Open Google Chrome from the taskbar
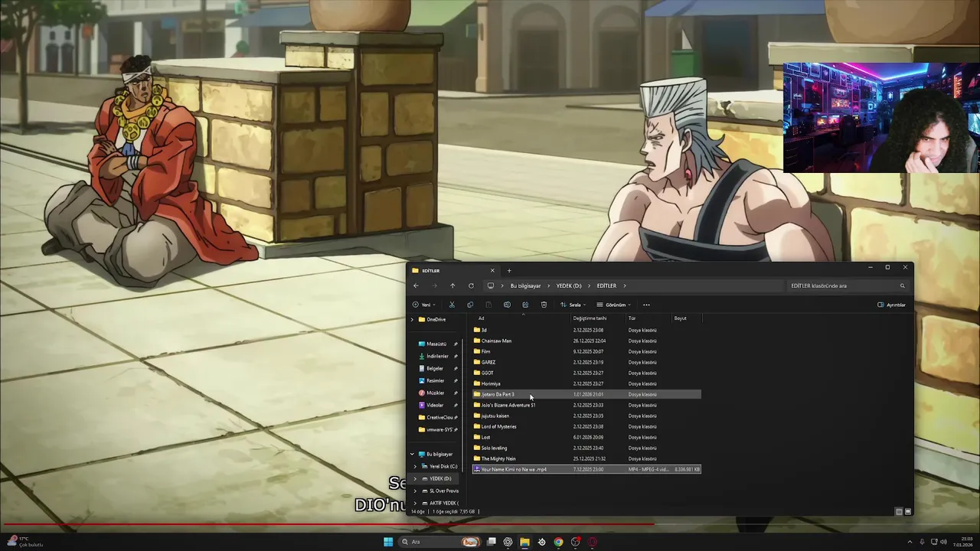 click(558, 542)
